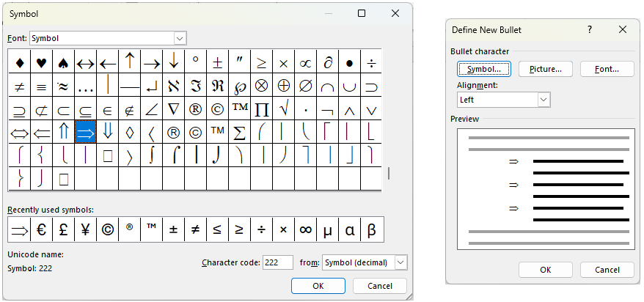Select the angle ∠ symbol
The height and width of the screenshot is (302, 644).
pyautogui.click(x=152, y=108)
